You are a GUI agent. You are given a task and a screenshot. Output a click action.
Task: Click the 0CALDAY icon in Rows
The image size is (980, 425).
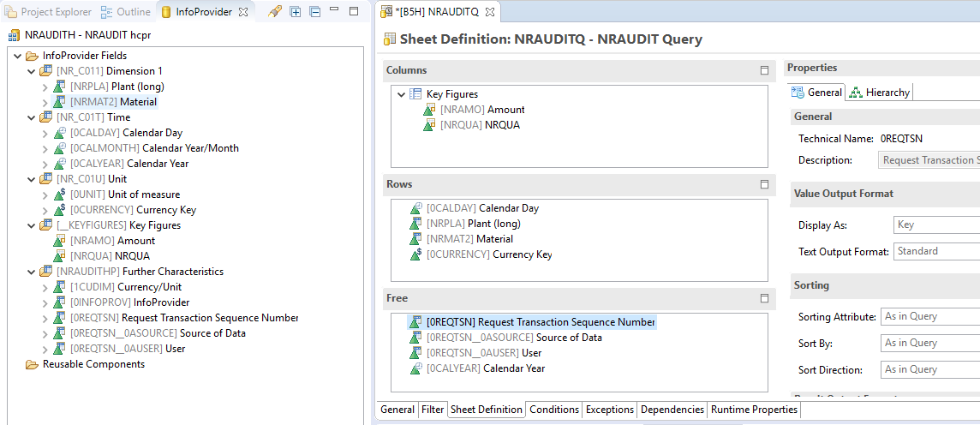pos(416,208)
